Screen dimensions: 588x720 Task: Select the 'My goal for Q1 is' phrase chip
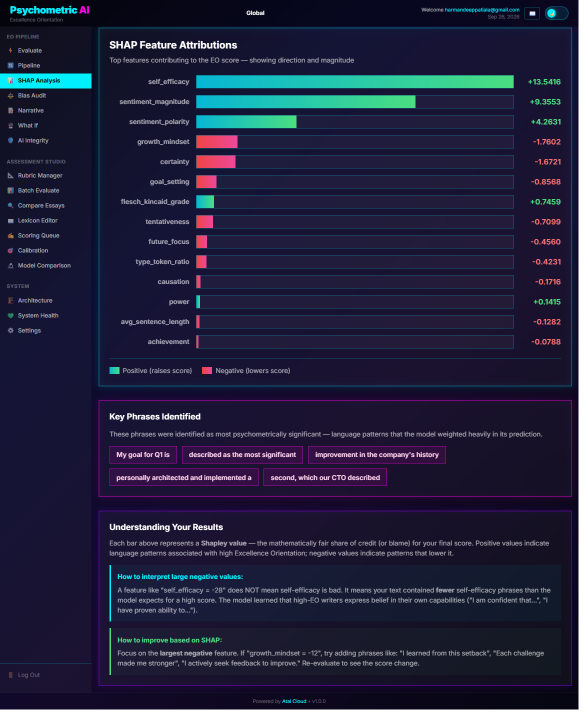pos(143,455)
